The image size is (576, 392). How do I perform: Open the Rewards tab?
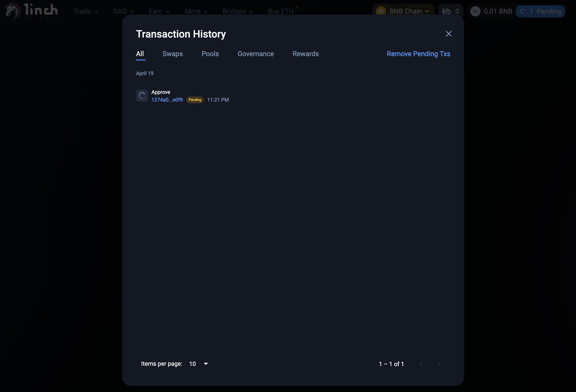coord(306,54)
